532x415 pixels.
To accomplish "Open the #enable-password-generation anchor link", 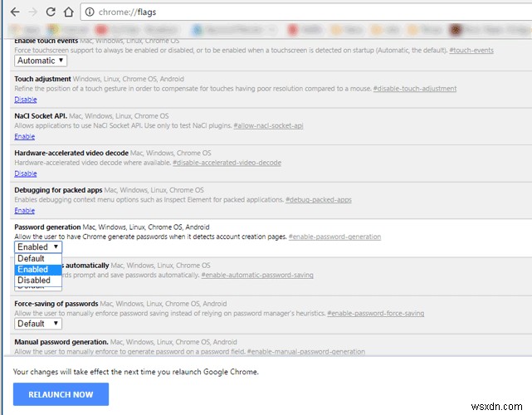I will (334, 237).
